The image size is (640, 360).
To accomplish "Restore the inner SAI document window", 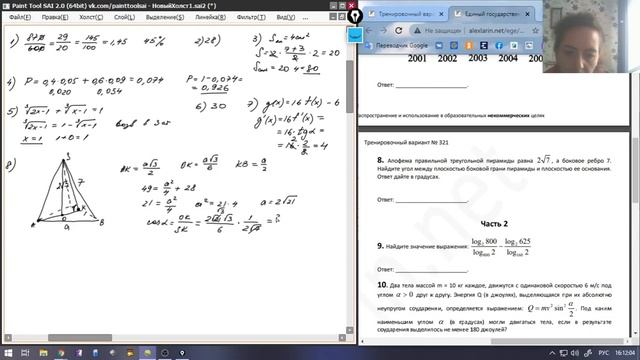I will click(342, 17).
